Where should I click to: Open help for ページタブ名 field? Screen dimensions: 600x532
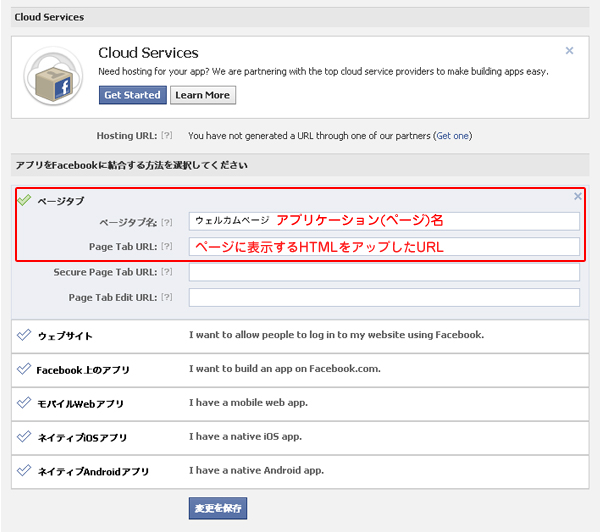pos(167,221)
